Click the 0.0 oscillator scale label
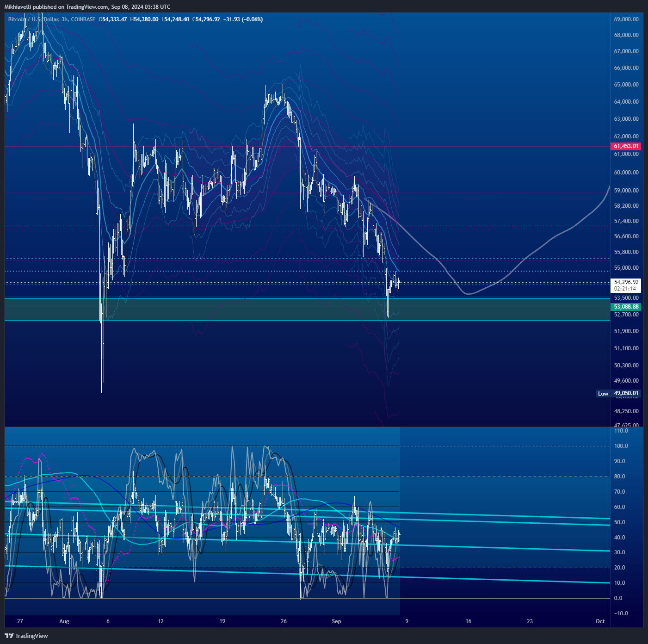This screenshot has height=644, width=648. click(618, 598)
